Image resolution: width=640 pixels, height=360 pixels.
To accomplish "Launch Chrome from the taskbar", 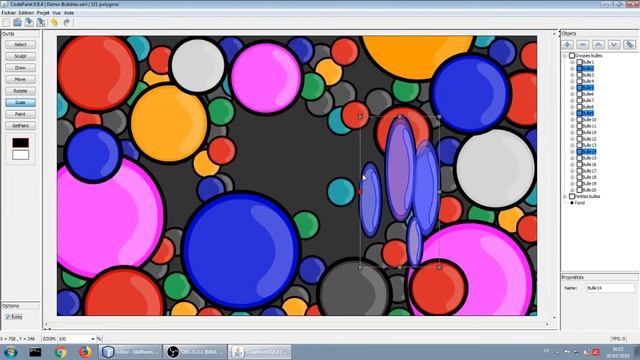I will 60,352.
